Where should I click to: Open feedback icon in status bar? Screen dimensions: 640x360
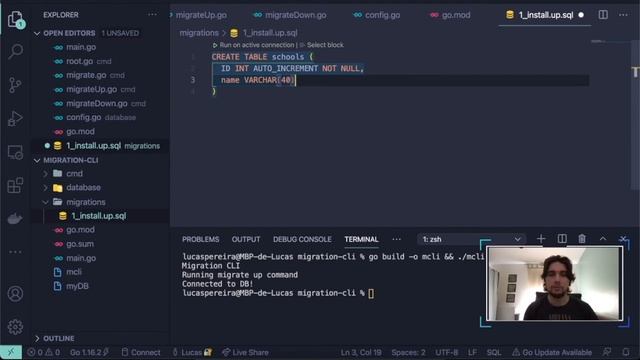607,352
